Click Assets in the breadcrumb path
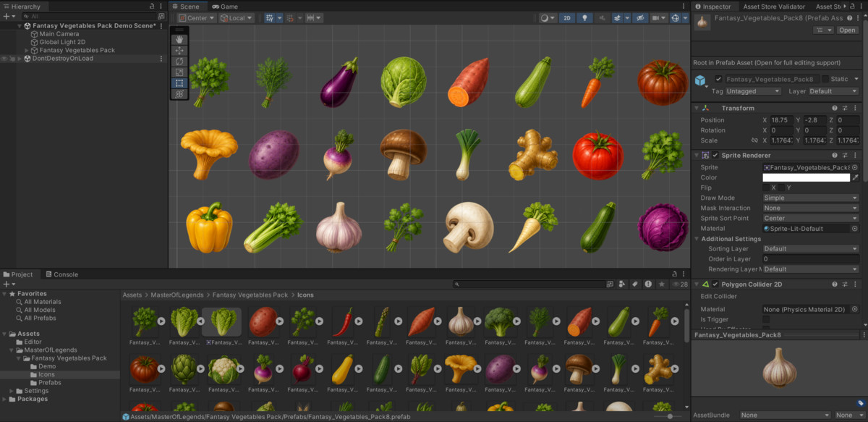Screen dimensions: 868x422 click(132, 295)
